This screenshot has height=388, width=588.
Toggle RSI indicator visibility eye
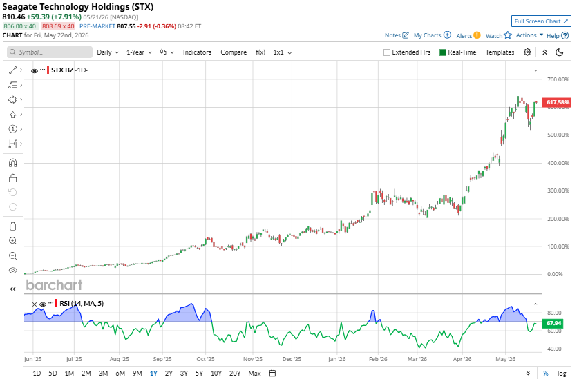(43, 304)
